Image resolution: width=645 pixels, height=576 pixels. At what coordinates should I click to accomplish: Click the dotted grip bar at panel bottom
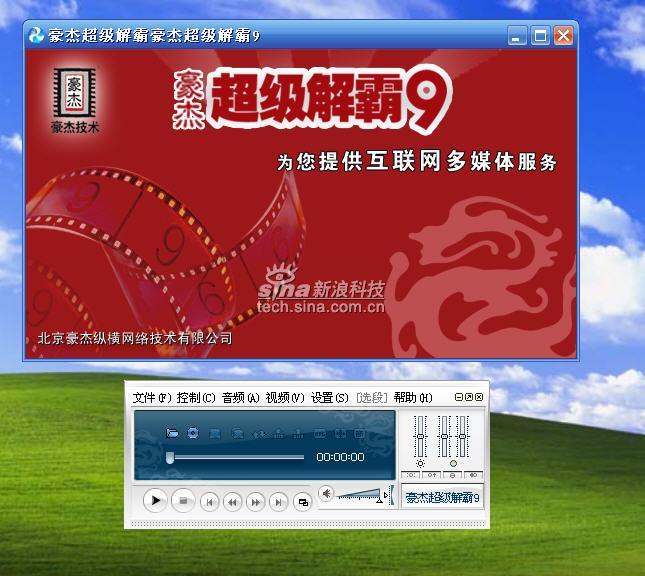pos(307,524)
